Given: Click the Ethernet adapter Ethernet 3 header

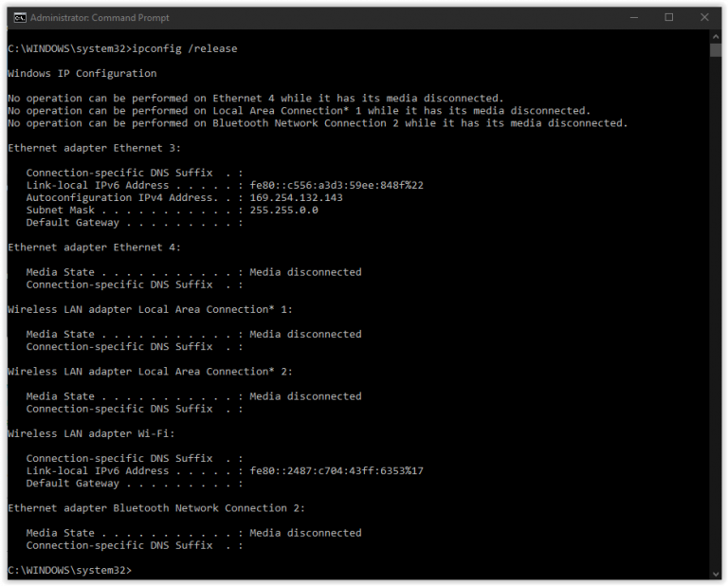Looking at the screenshot, I should click(94, 148).
